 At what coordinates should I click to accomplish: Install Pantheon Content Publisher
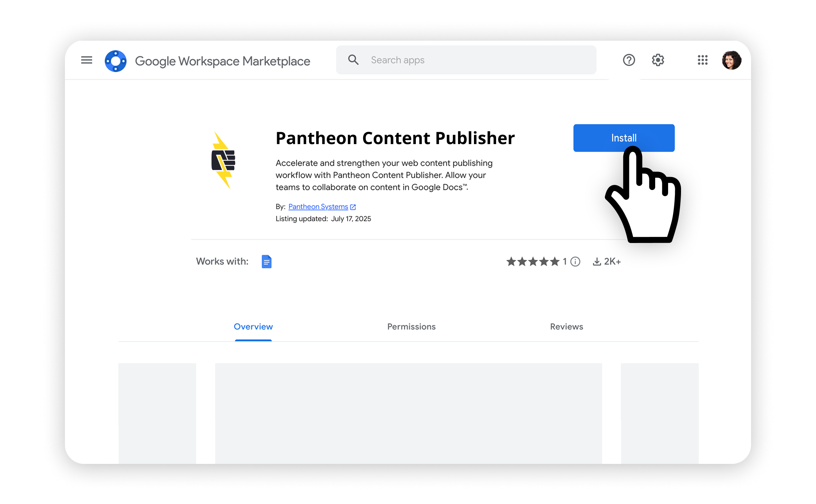(624, 138)
